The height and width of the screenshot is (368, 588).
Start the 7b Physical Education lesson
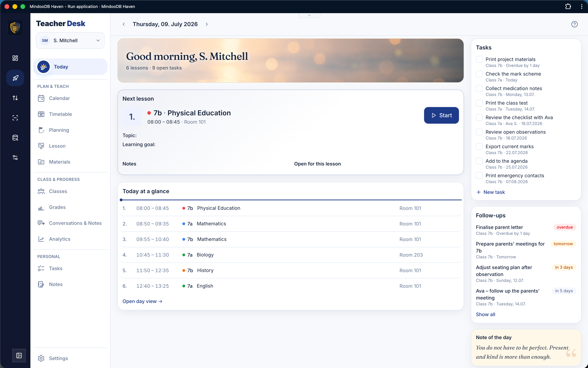(x=441, y=115)
